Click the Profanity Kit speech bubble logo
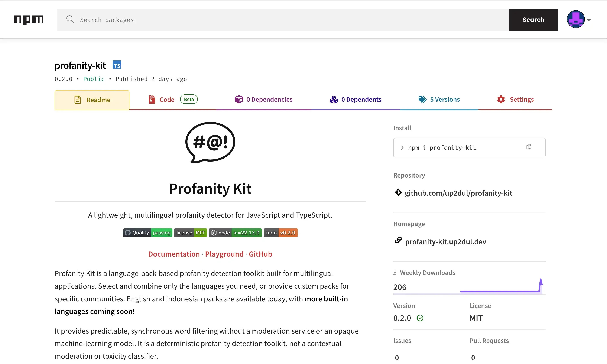Screen dimensions: 607x364 210,143
